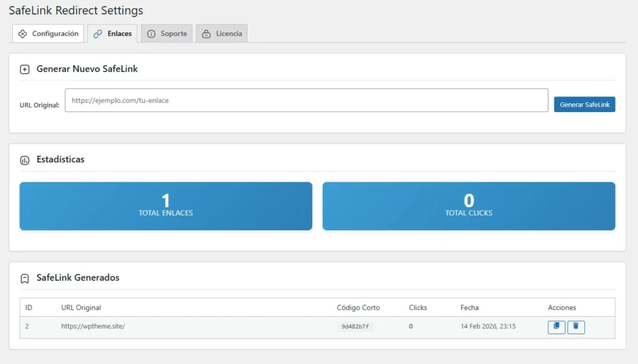The width and height of the screenshot is (638, 364).
Task: Switch to the Enlaces tab
Action: 112,34
